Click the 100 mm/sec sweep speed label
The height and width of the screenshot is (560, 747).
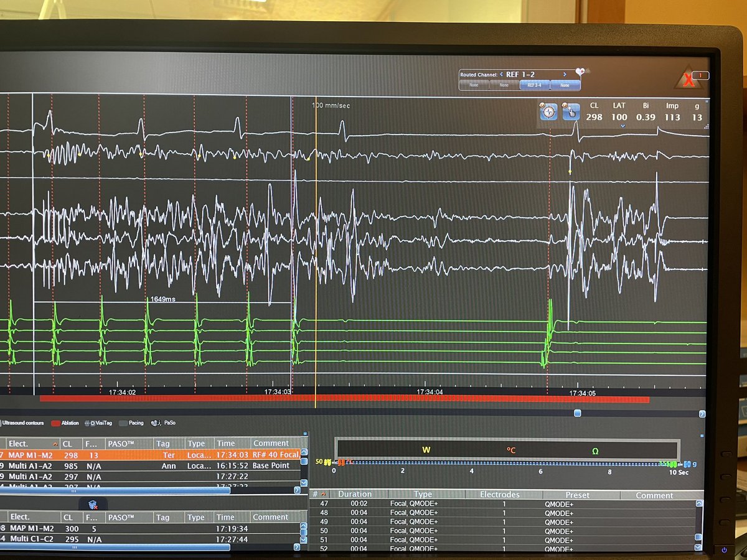(331, 106)
